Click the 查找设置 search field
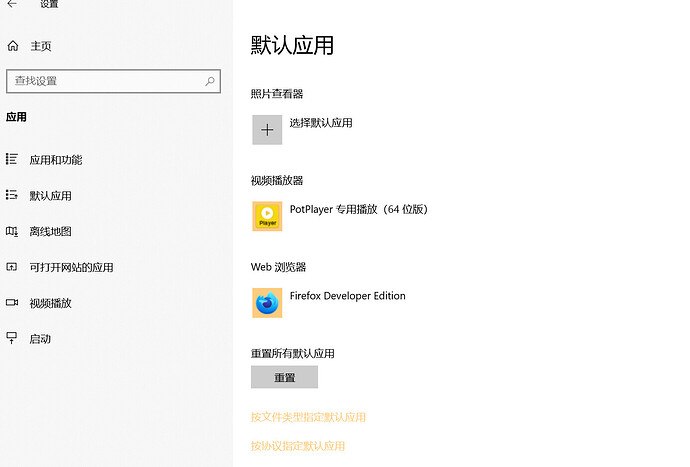 (114, 81)
